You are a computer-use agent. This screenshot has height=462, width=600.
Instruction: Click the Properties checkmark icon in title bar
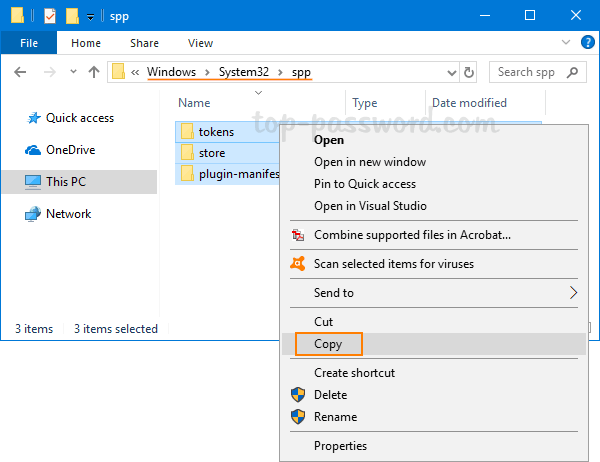[51, 15]
